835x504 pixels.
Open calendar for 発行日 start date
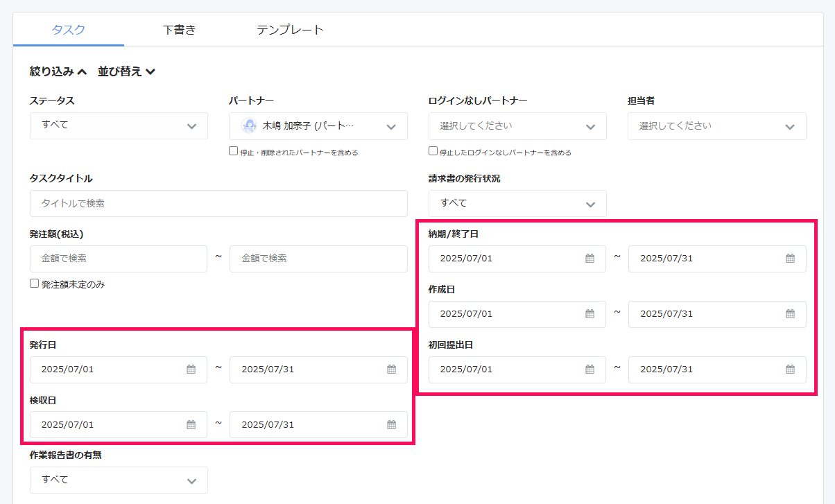191,370
